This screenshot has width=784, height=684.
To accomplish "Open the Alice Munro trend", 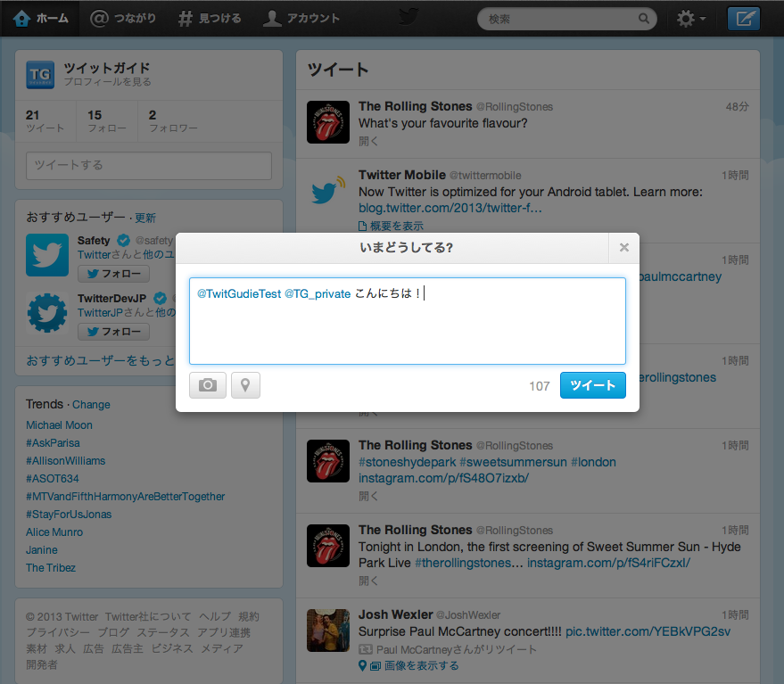I will point(54,532).
